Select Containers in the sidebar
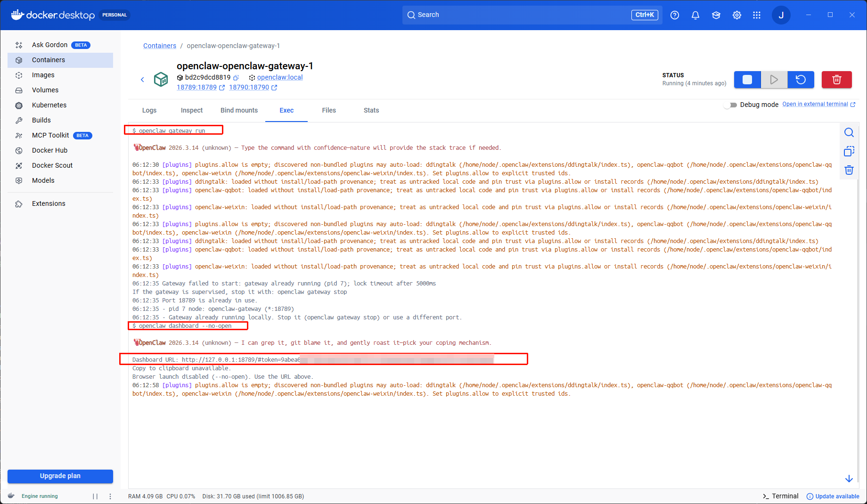 [60, 60]
